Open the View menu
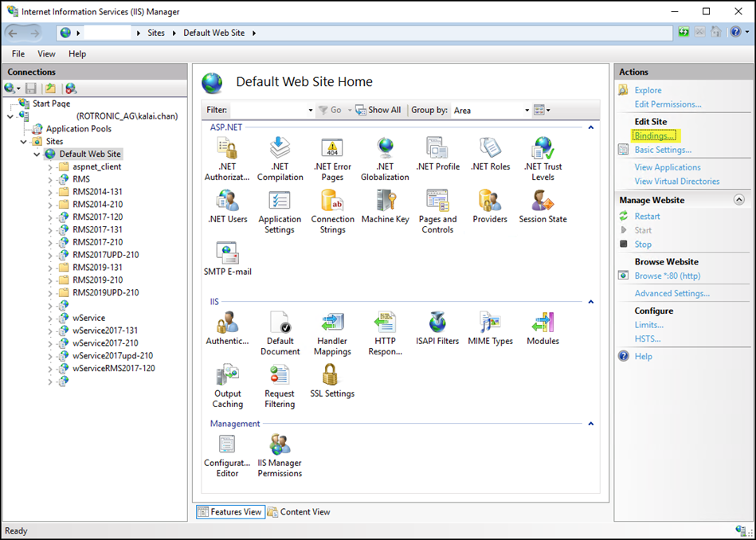 tap(46, 54)
